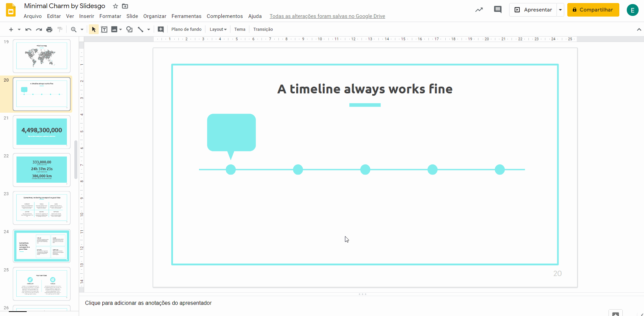The height and width of the screenshot is (316, 644).
Task: Click Plano de fundo button
Action: [187, 29]
